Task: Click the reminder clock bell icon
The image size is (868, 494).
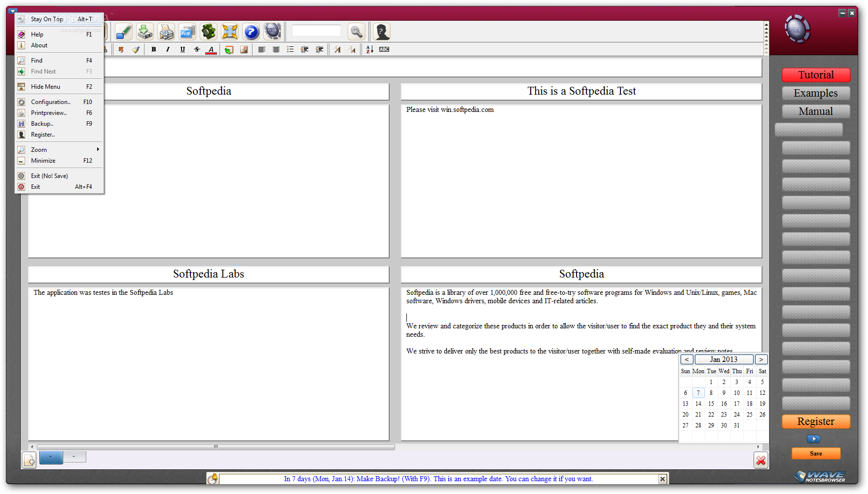Action: [x=213, y=479]
